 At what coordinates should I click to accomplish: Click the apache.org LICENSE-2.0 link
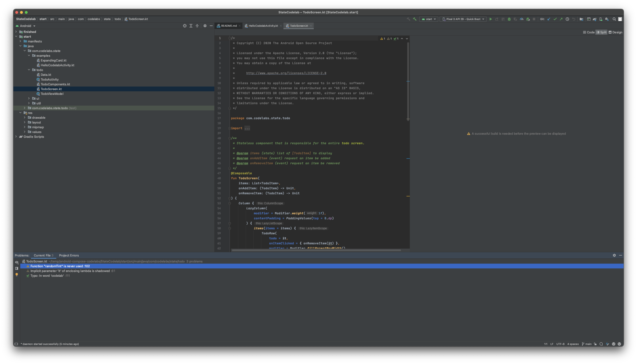[286, 73]
